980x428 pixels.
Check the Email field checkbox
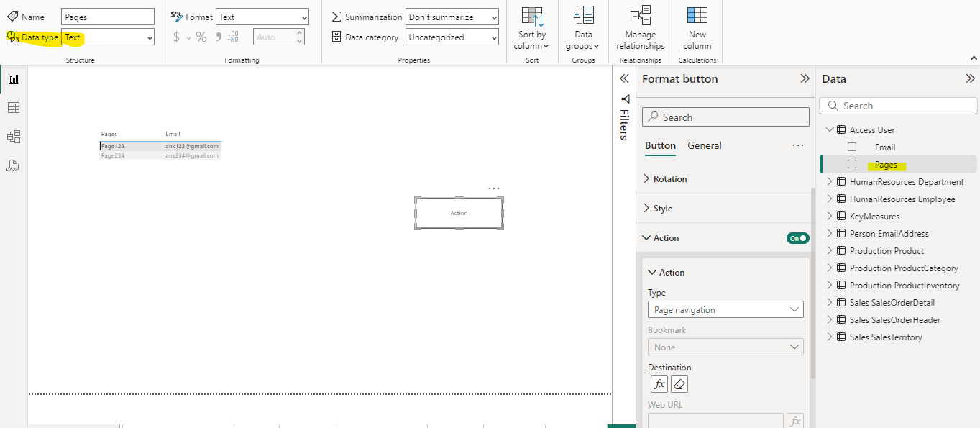coord(852,147)
